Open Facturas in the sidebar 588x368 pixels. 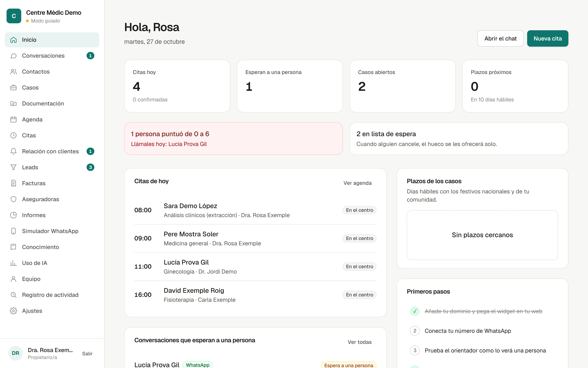pyautogui.click(x=52, y=183)
